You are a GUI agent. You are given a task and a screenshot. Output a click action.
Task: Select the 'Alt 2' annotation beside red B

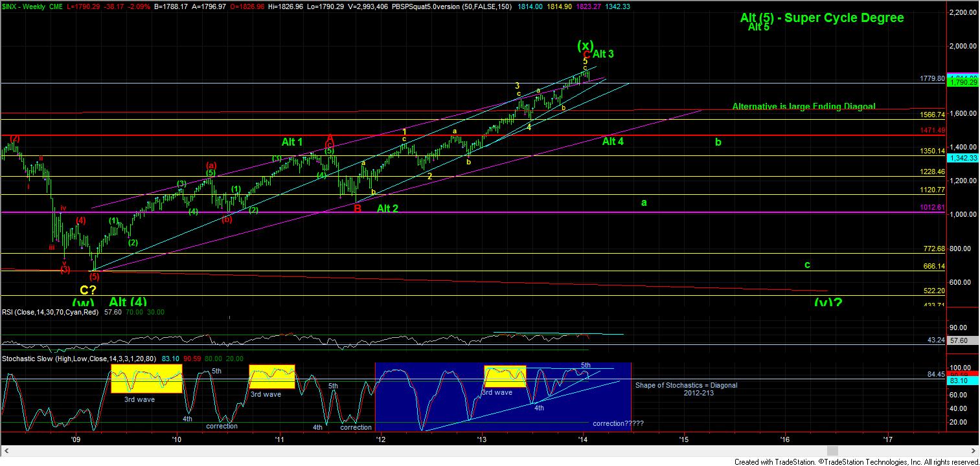(387, 208)
